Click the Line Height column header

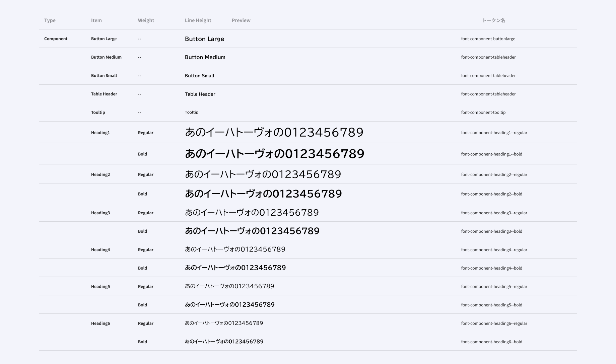[198, 20]
